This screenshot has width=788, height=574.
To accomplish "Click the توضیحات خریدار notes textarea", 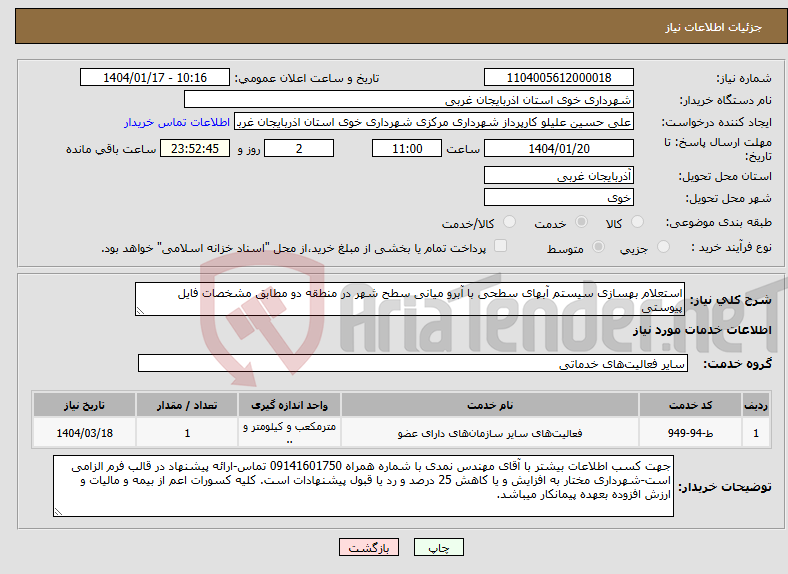I will (x=363, y=486).
